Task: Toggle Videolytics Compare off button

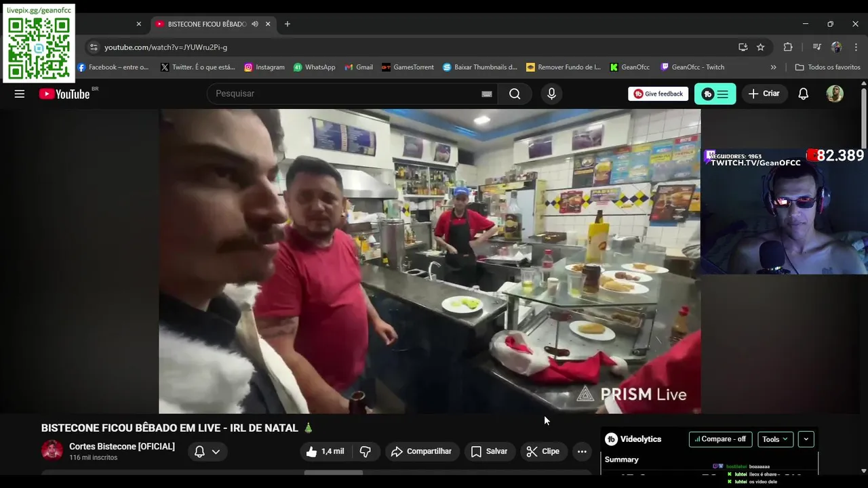Action: coord(720,439)
